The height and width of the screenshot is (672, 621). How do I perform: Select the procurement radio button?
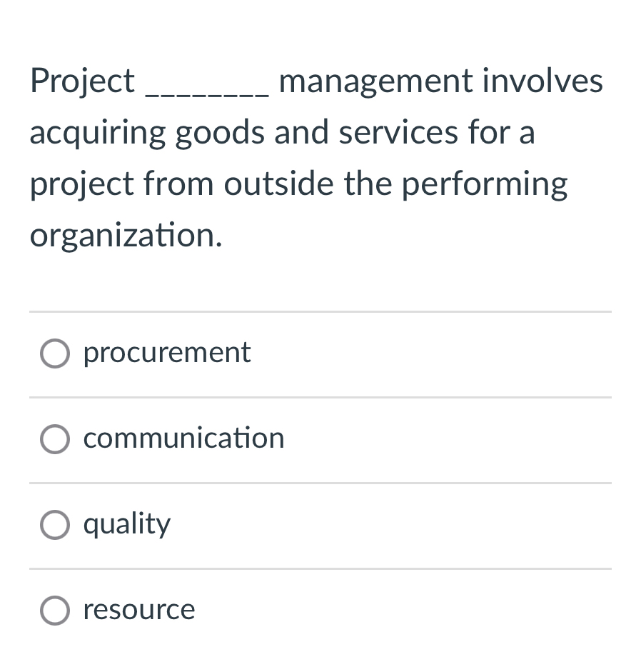tap(55, 353)
